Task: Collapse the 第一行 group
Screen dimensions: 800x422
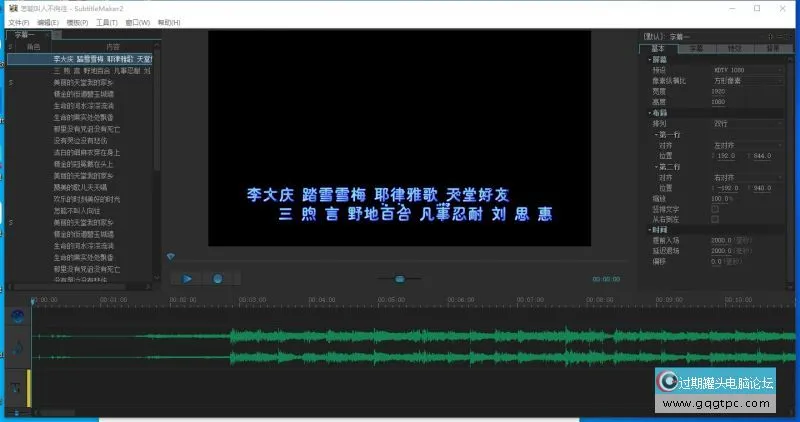Action: pyautogui.click(x=656, y=135)
